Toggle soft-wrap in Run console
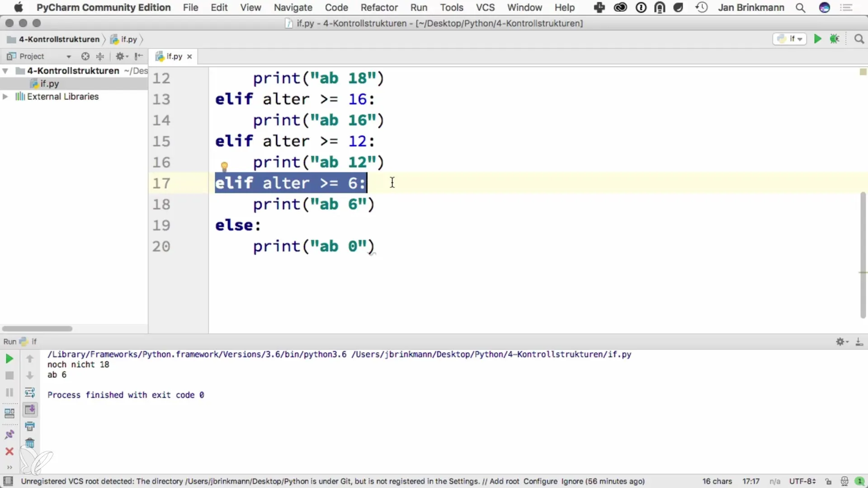 (x=30, y=392)
